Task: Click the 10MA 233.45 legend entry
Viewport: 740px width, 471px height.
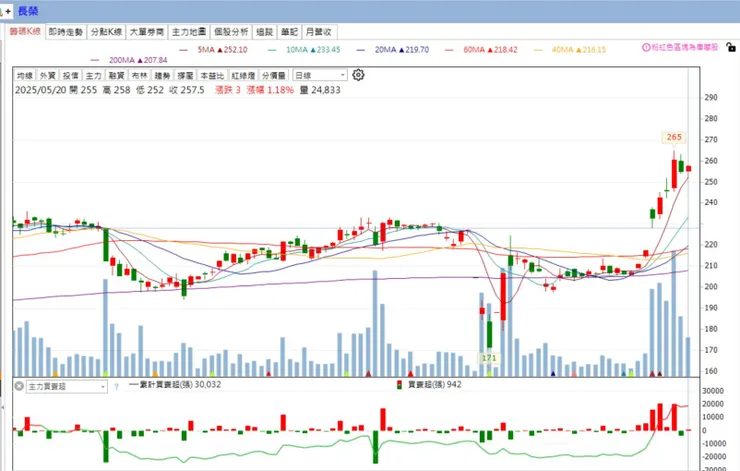Action: 304,50
